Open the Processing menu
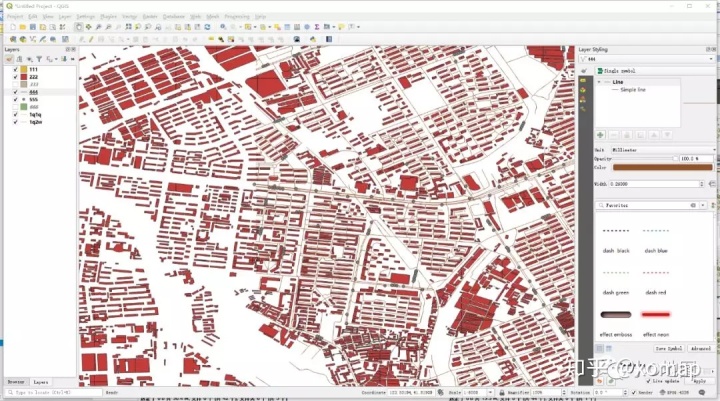This screenshot has width=720, height=401. coord(237,17)
